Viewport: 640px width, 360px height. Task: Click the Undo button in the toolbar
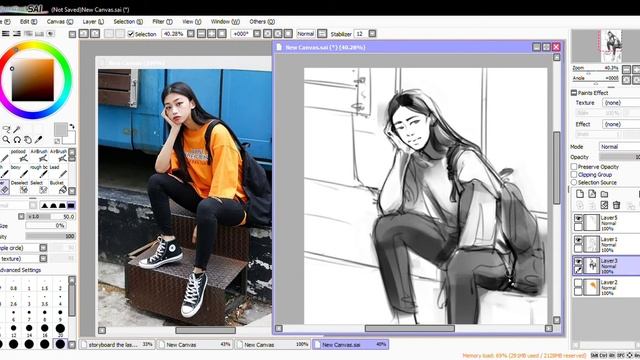tap(84, 33)
